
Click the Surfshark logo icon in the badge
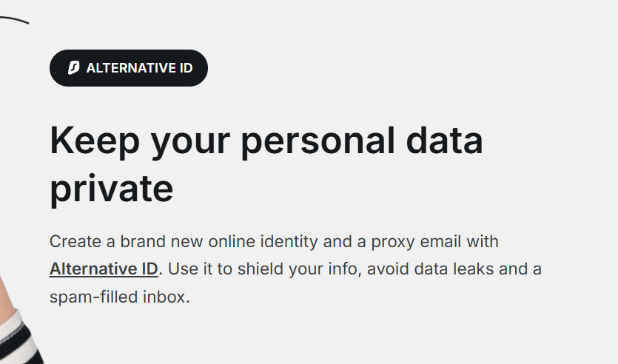pos(73,68)
